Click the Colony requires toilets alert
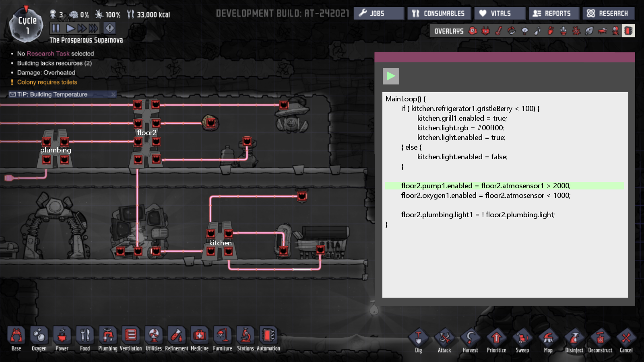 click(x=47, y=82)
